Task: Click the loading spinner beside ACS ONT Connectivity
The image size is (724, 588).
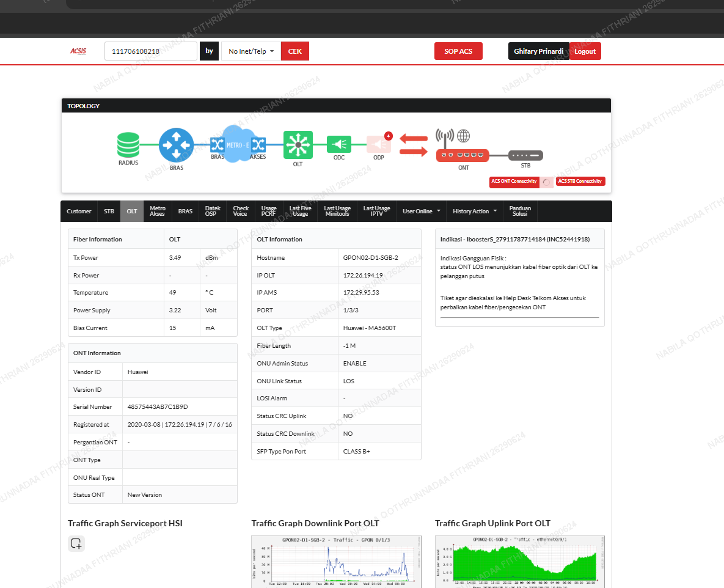Action: [547, 182]
